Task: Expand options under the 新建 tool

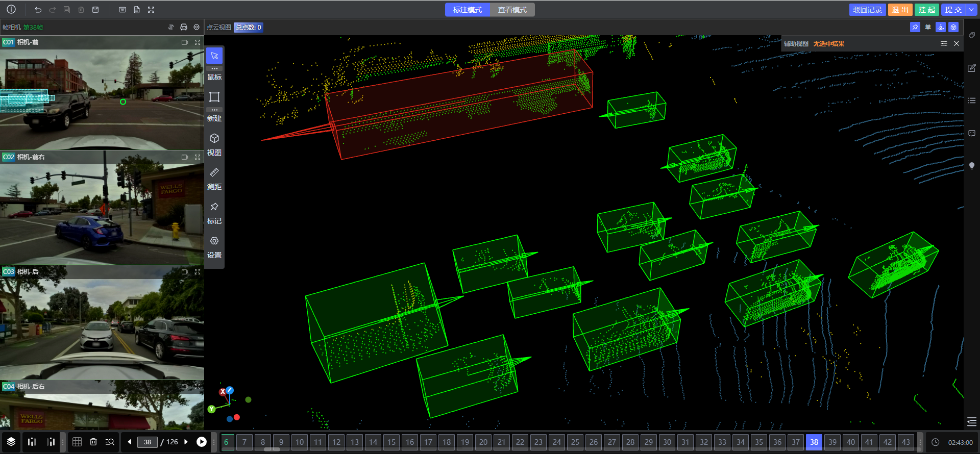Action: (x=214, y=110)
